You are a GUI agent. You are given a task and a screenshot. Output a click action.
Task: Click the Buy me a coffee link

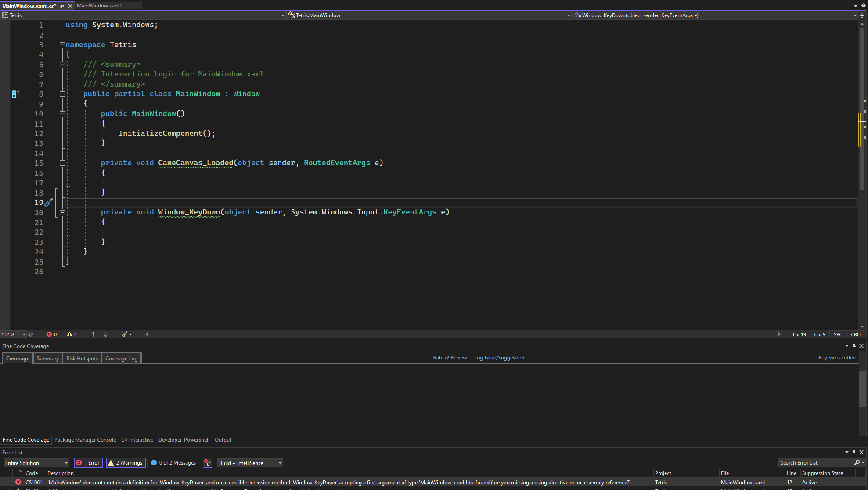(x=837, y=358)
